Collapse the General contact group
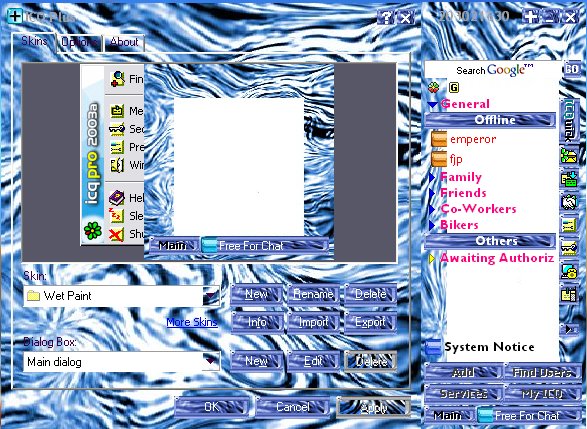The image size is (587, 429). [433, 104]
